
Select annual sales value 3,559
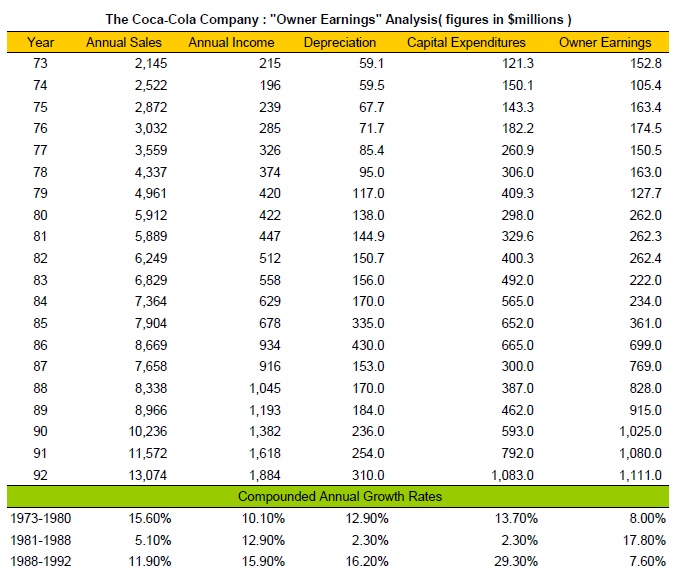tap(151, 150)
